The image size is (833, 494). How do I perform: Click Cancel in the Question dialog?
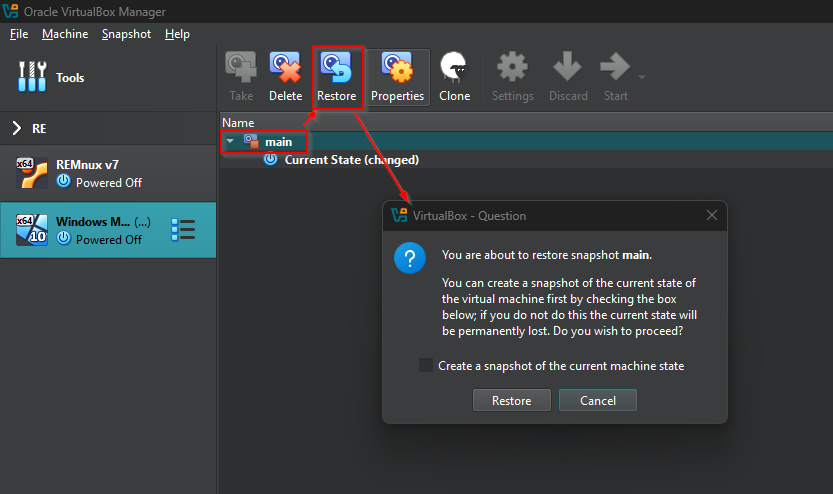pyautogui.click(x=598, y=401)
